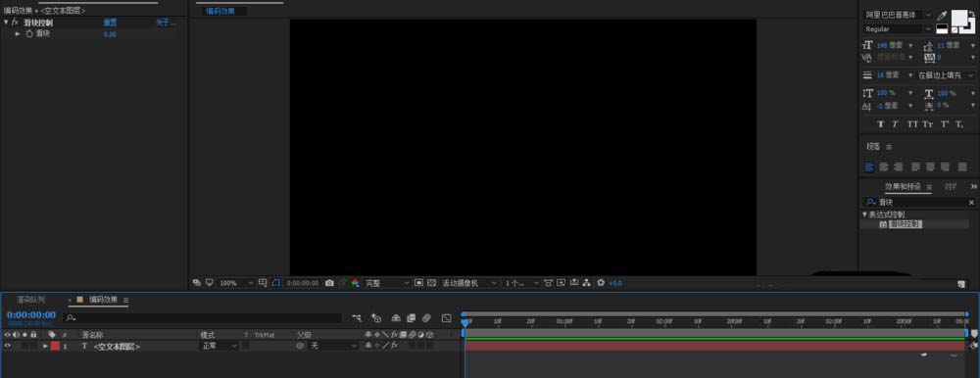The height and width of the screenshot is (378, 980).
Task: Click the fast previews icon
Action: click(x=561, y=282)
